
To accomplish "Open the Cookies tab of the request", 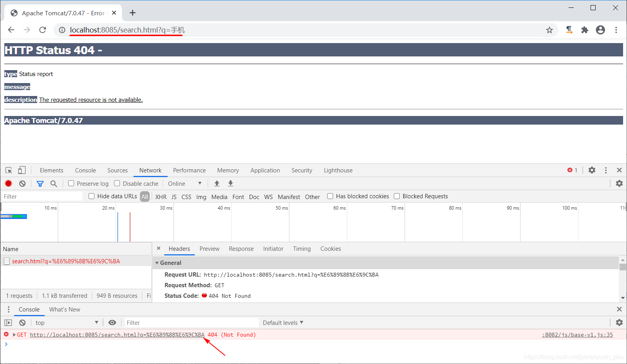I will click(x=331, y=249).
